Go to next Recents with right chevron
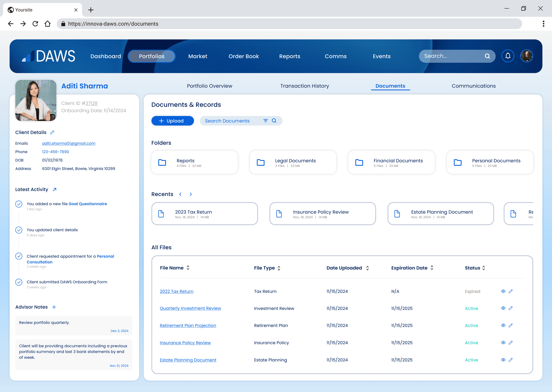The width and height of the screenshot is (552, 392). [191, 194]
